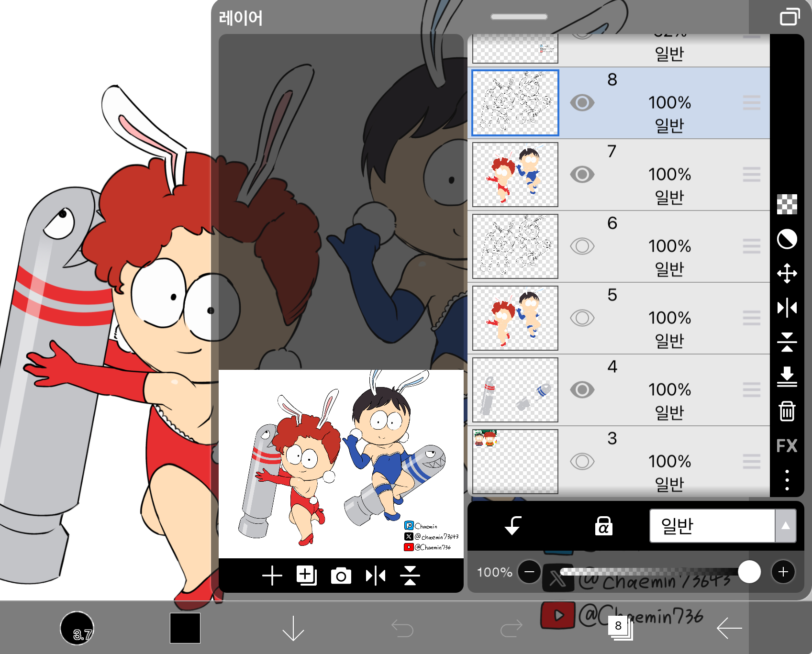Flip layer horizontally in preview toolbar
Image resolution: width=812 pixels, height=654 pixels.
(x=376, y=576)
